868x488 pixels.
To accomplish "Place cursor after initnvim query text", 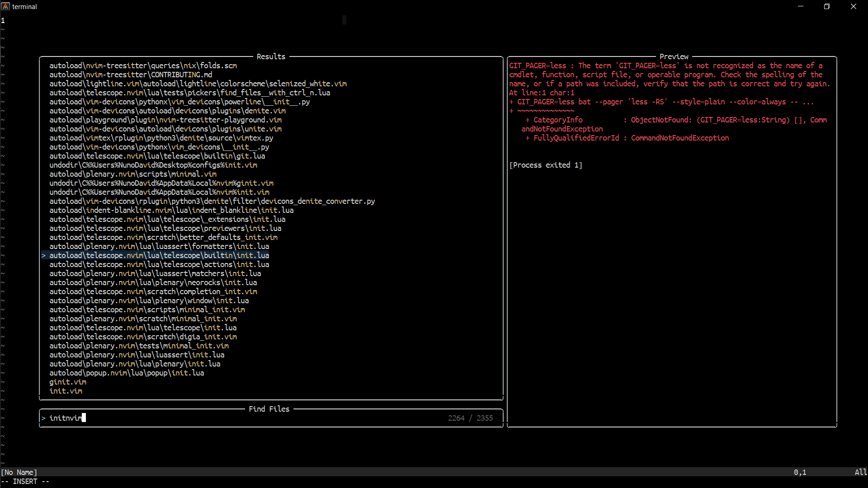I will pos(83,418).
